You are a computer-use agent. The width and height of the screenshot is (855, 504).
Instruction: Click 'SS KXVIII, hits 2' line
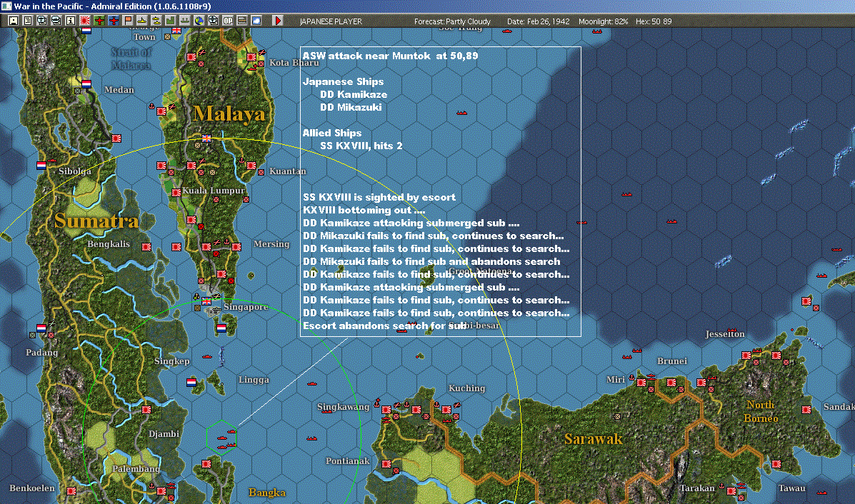361,146
